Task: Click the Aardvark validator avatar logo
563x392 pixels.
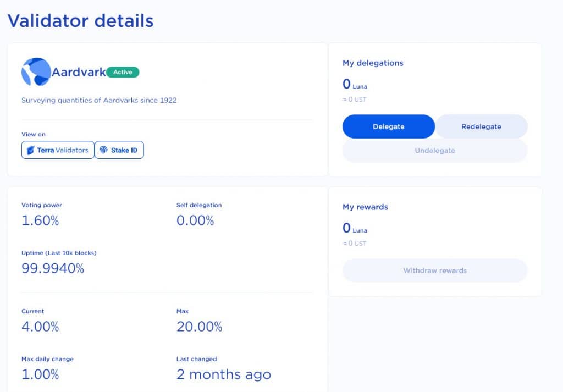Action: [36, 72]
